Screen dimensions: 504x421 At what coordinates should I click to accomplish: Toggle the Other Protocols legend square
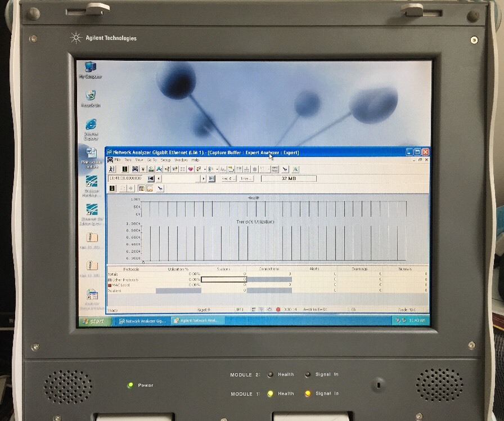[x=109, y=279]
